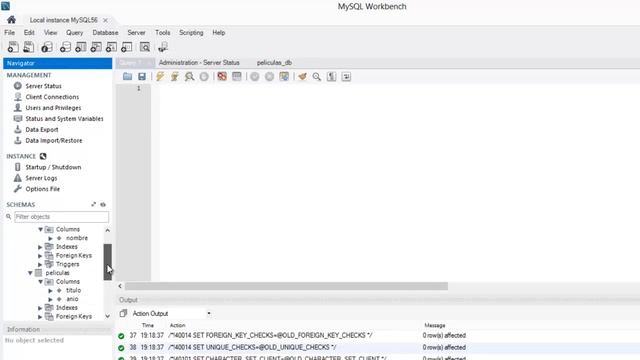Screen dimensions: 640x360
Task: Collapse the Columns node containing titulo
Action: (x=40, y=282)
